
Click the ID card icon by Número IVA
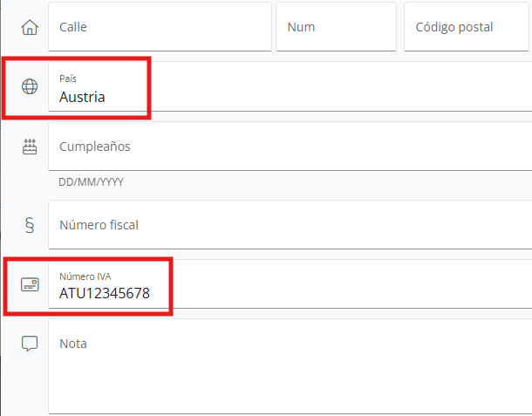click(30, 284)
